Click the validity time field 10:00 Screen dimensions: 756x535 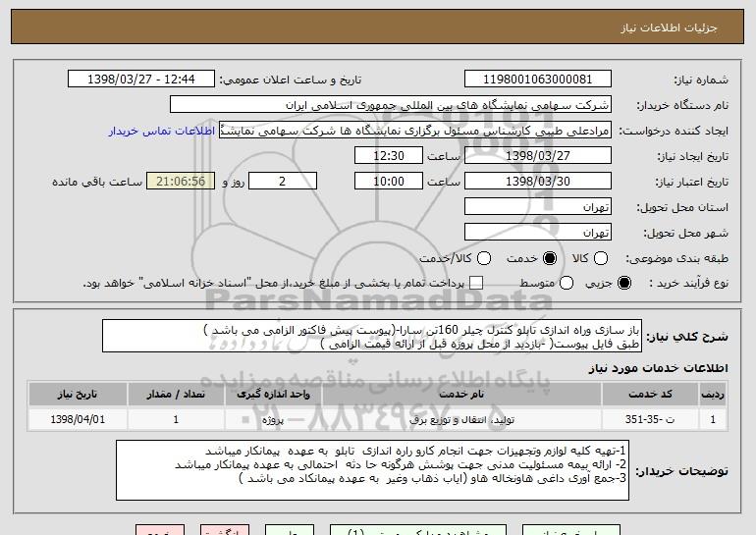(389, 182)
